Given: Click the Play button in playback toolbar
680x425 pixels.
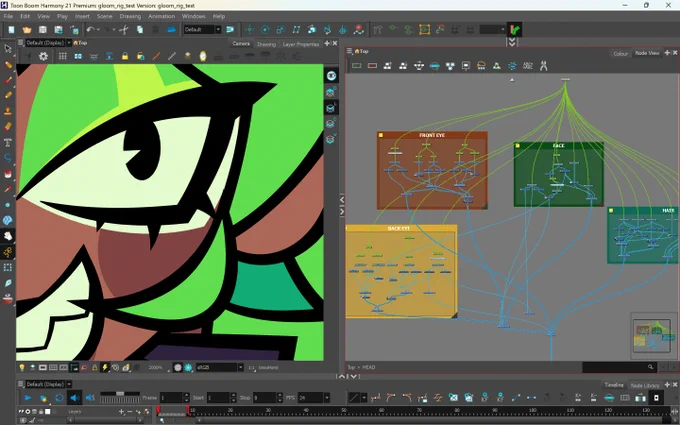Looking at the screenshot, I should point(28,397).
